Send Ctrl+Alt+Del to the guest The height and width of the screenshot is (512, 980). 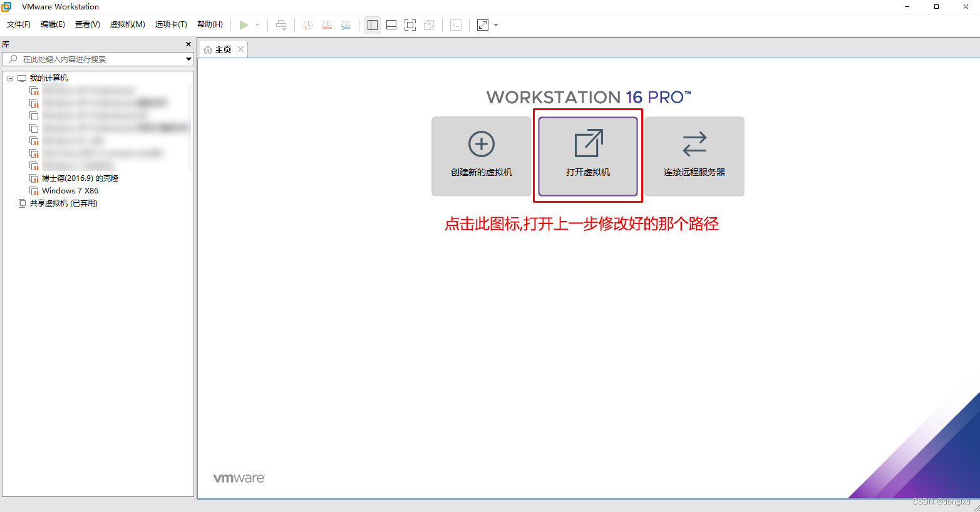281,25
